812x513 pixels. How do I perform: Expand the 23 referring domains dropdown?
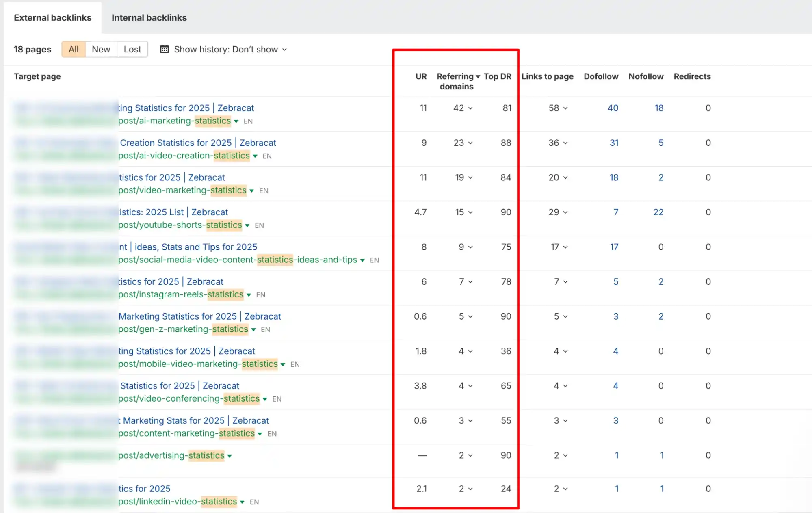point(463,143)
